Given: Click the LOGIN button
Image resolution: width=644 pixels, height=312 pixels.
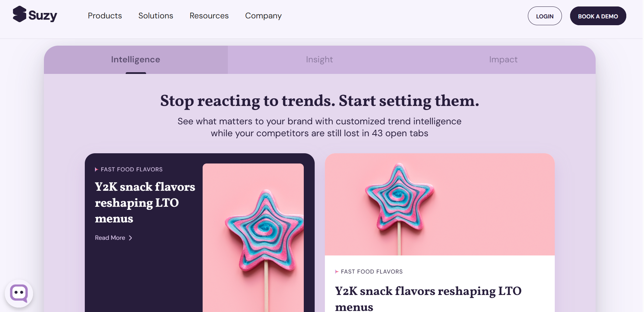Looking at the screenshot, I should click(545, 16).
